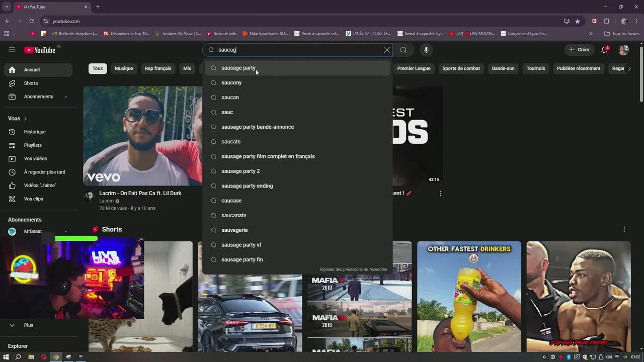Click into the YouTube search field

297,50
